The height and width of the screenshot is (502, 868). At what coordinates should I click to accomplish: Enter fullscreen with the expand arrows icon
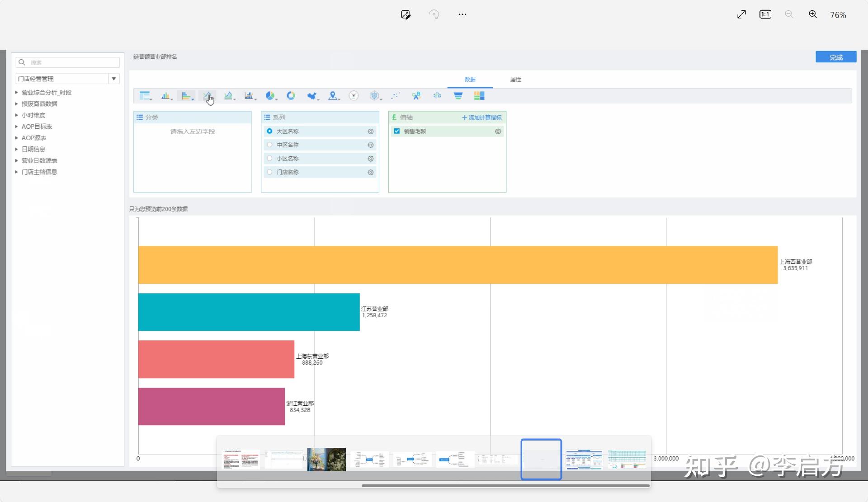741,14
